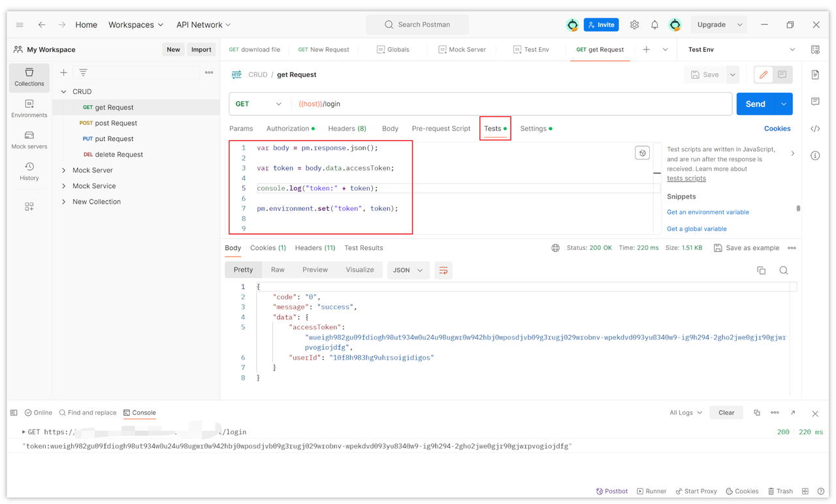Open the documentation icon in right sidebar

point(815,74)
